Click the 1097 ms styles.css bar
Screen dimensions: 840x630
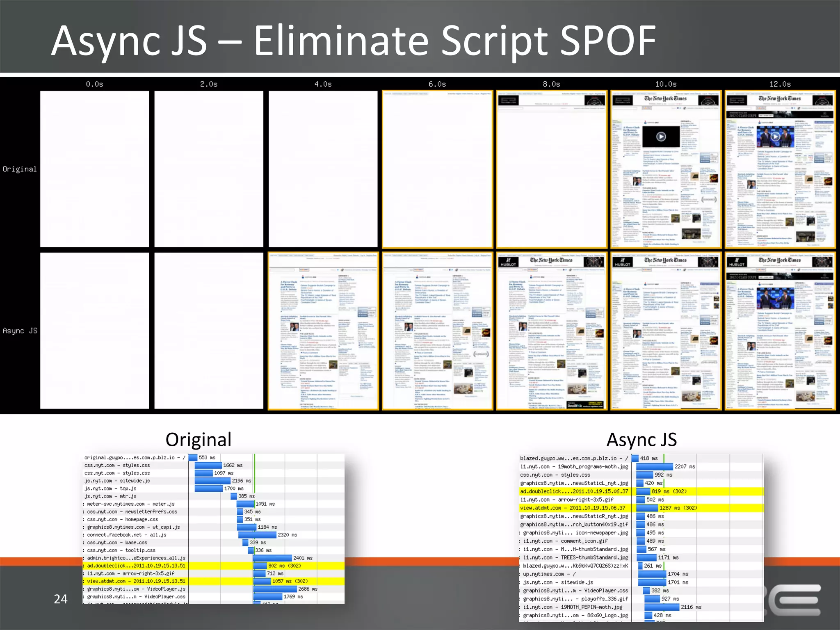(x=203, y=473)
